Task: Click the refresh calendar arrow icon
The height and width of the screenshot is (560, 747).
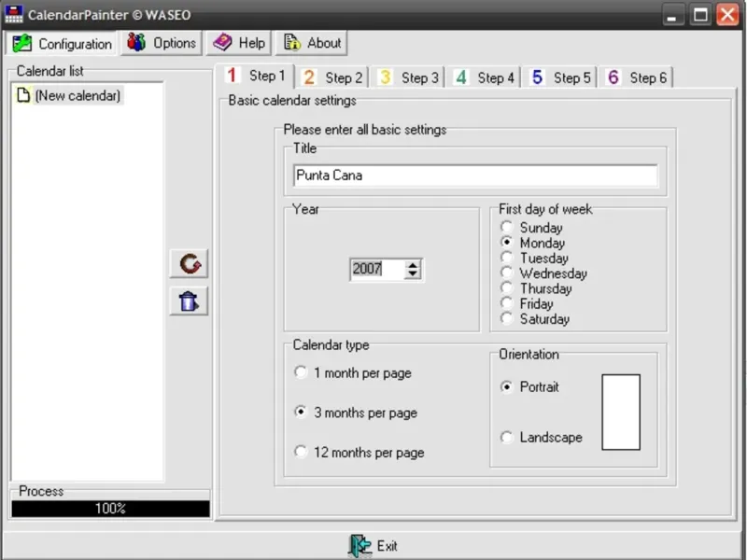Action: (190, 263)
